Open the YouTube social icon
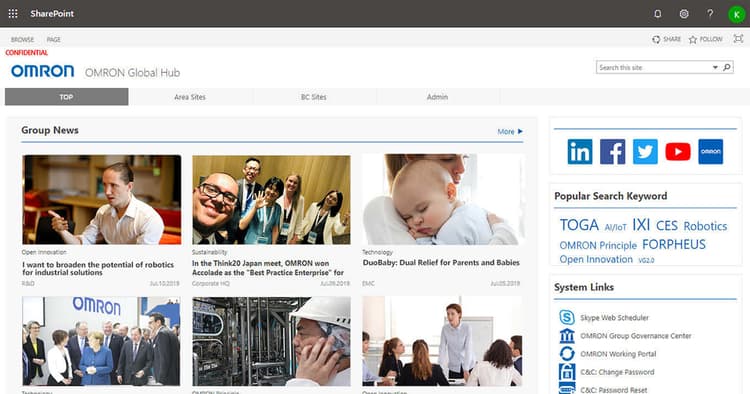 tap(678, 152)
